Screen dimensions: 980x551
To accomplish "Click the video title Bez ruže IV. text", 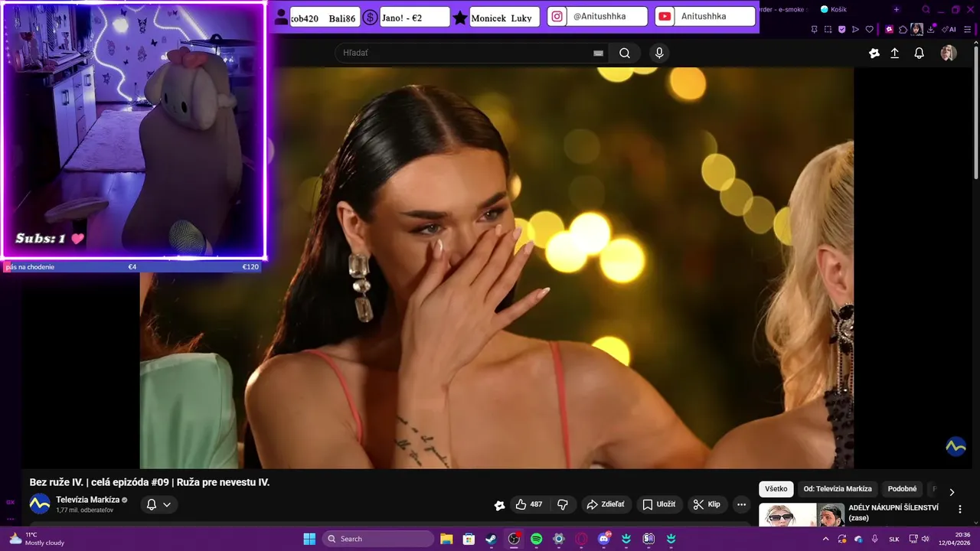I will 149,482.
